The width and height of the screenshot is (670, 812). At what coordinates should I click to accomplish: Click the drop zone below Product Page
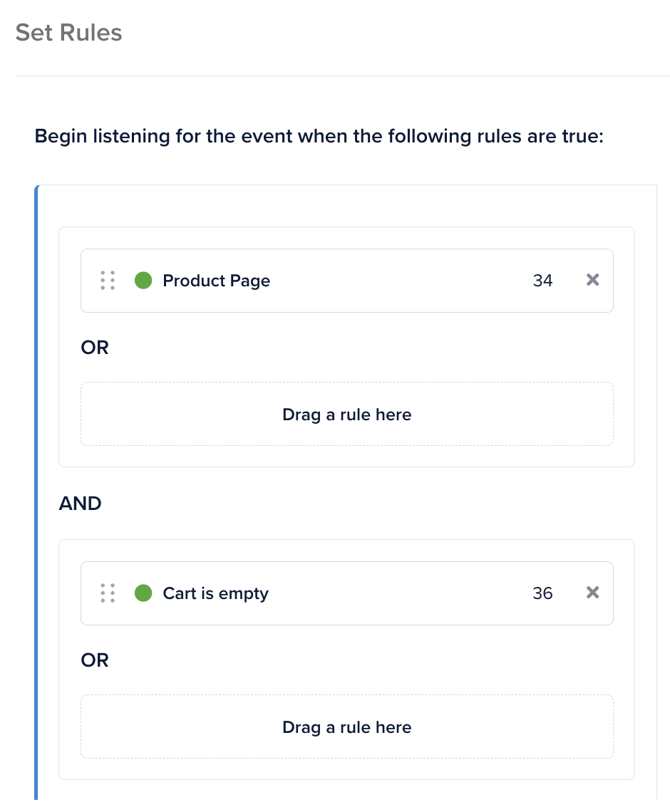point(346,414)
